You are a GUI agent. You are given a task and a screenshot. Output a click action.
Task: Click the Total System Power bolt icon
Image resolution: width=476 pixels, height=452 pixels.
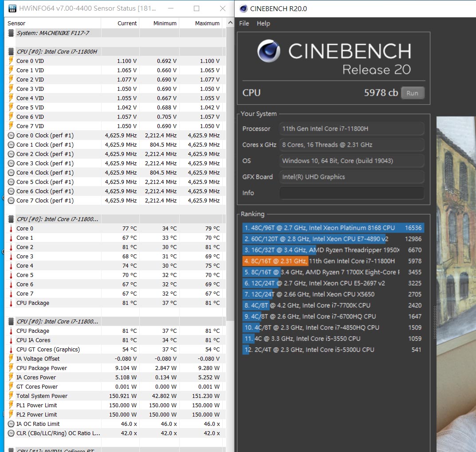(11, 396)
